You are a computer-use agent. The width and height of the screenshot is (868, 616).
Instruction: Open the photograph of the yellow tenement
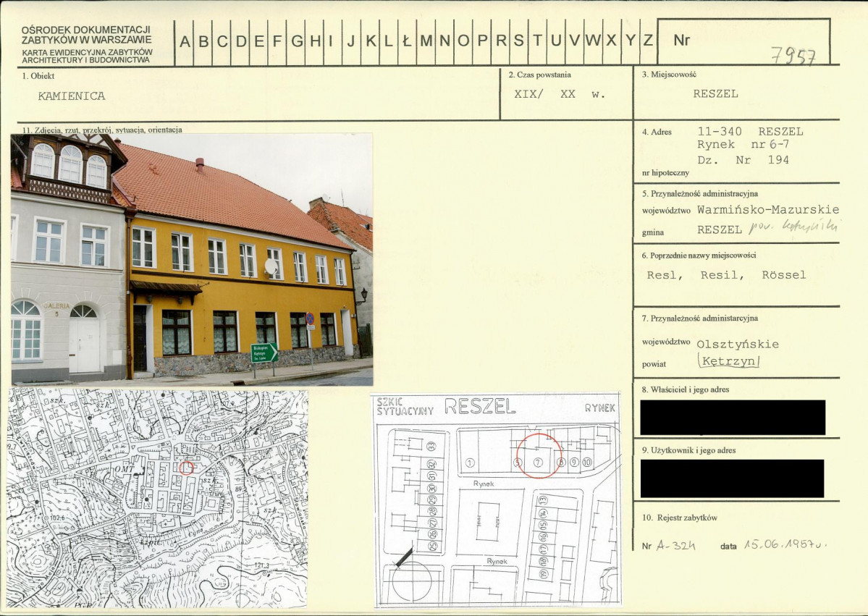pos(192,259)
